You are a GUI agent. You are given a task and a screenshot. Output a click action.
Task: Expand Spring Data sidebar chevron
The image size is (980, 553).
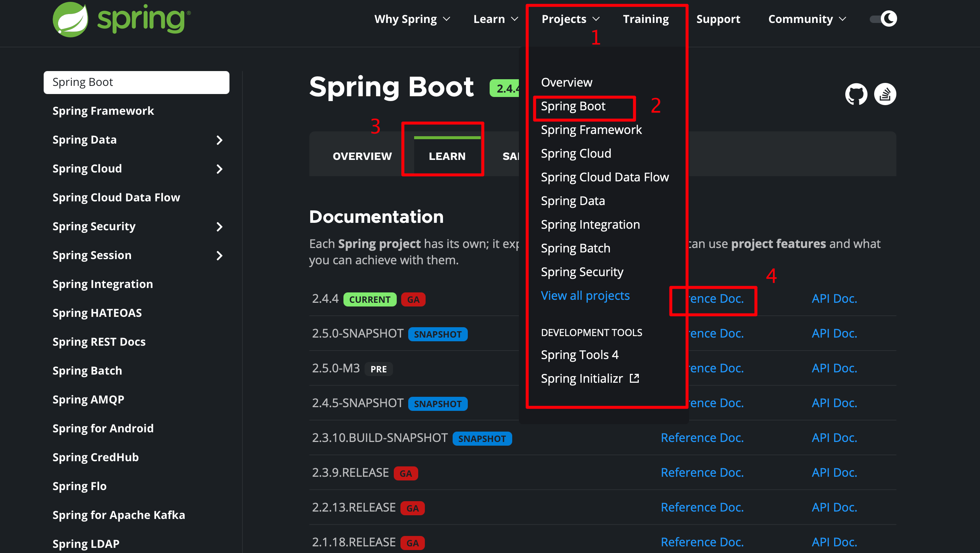[x=219, y=140]
